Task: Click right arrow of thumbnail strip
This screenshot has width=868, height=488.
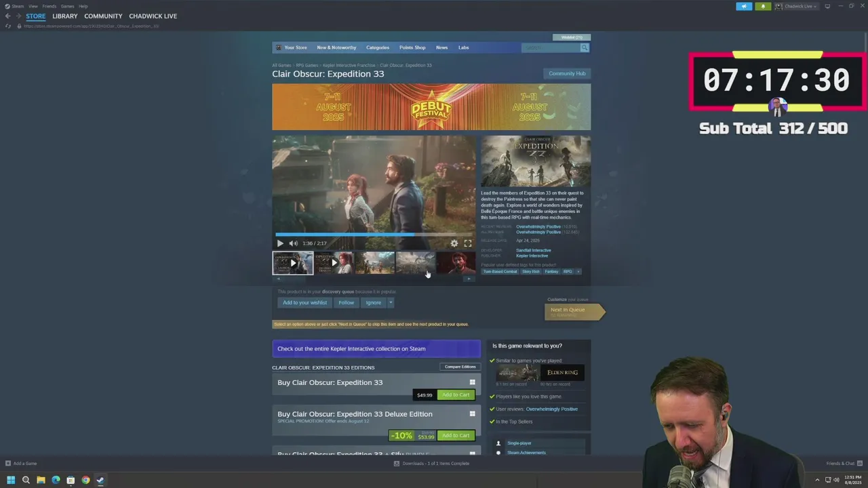Action: tap(469, 279)
